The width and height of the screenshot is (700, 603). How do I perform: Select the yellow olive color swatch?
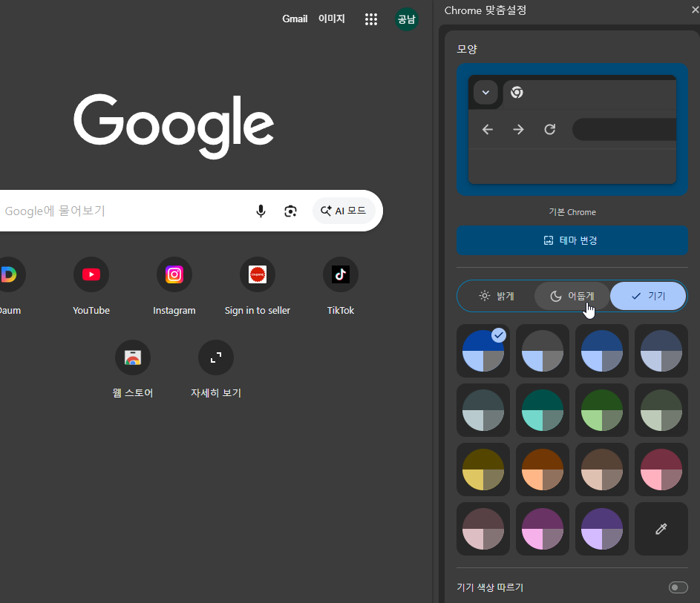[x=483, y=469]
